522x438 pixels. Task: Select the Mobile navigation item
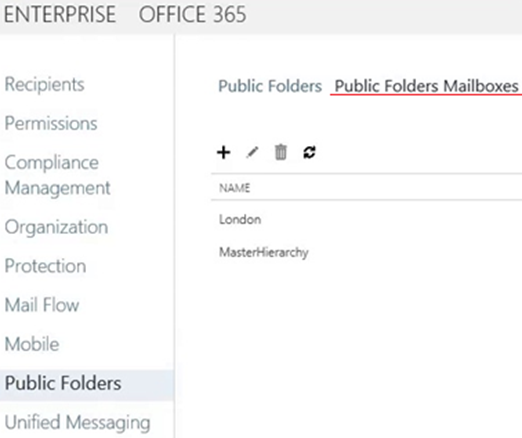(x=32, y=344)
